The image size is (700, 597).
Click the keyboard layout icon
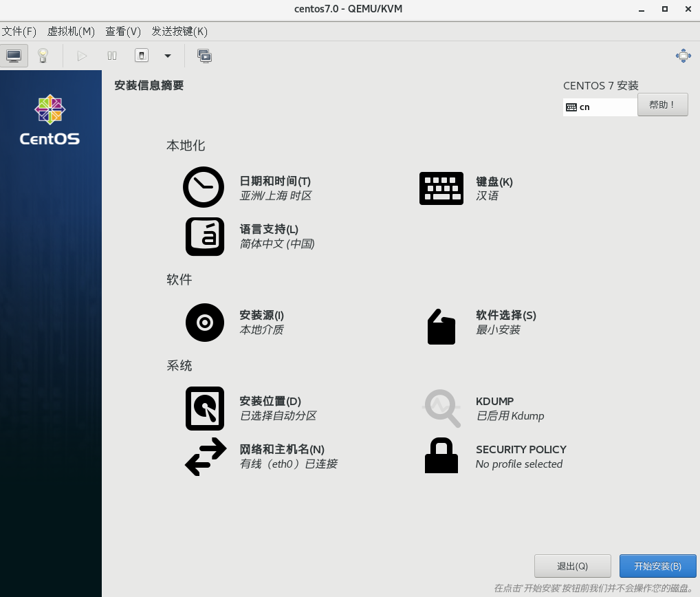tap(441, 188)
